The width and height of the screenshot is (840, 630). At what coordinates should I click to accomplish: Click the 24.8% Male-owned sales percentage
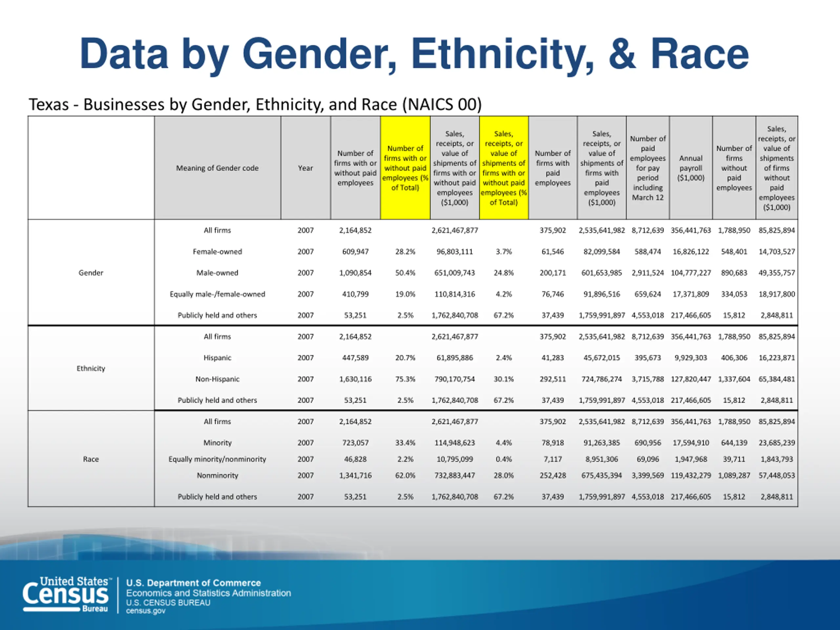coord(504,273)
